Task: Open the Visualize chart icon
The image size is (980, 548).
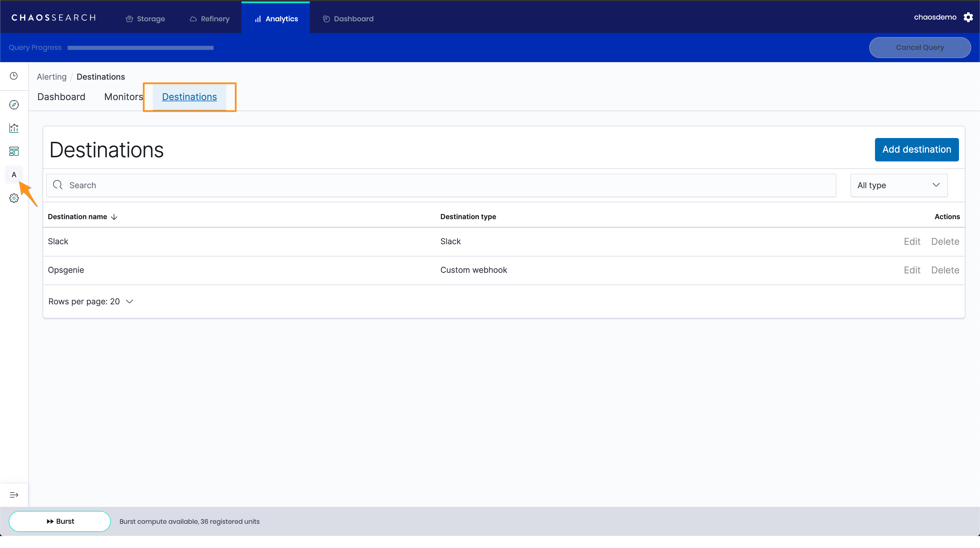Action: (x=14, y=128)
